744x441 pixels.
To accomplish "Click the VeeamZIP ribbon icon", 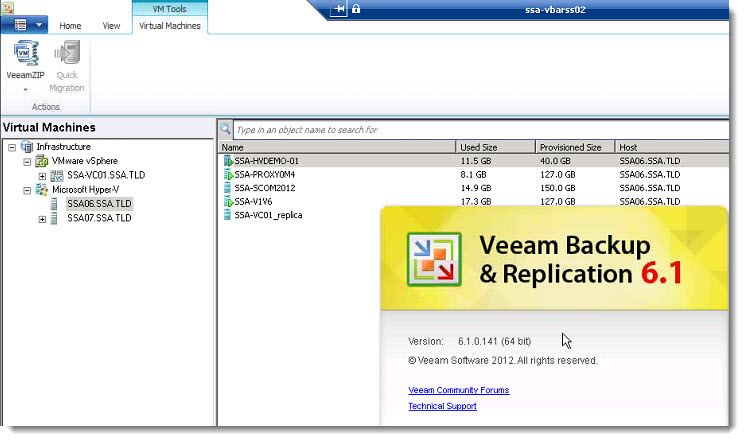I will coord(25,53).
